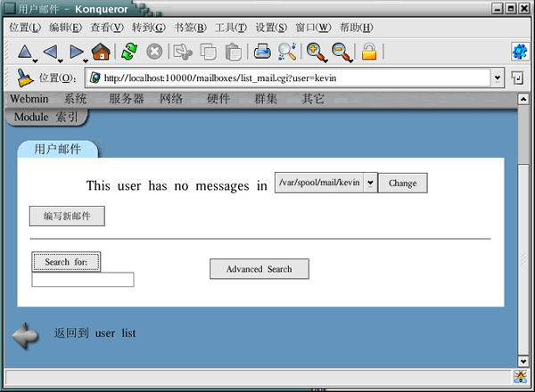Open the 查看(V) menu
The image size is (535, 392).
107,28
